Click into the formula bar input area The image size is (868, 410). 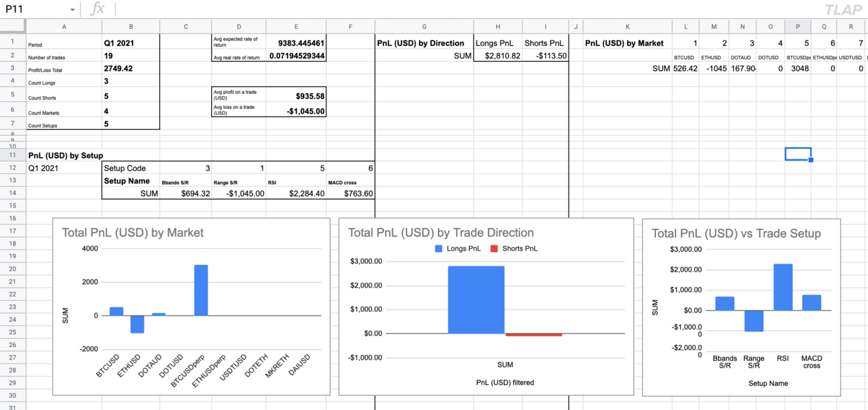[464, 9]
